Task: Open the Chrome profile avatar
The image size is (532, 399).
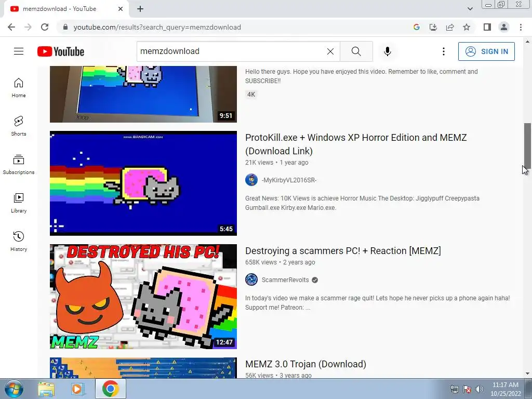Action: tap(504, 27)
